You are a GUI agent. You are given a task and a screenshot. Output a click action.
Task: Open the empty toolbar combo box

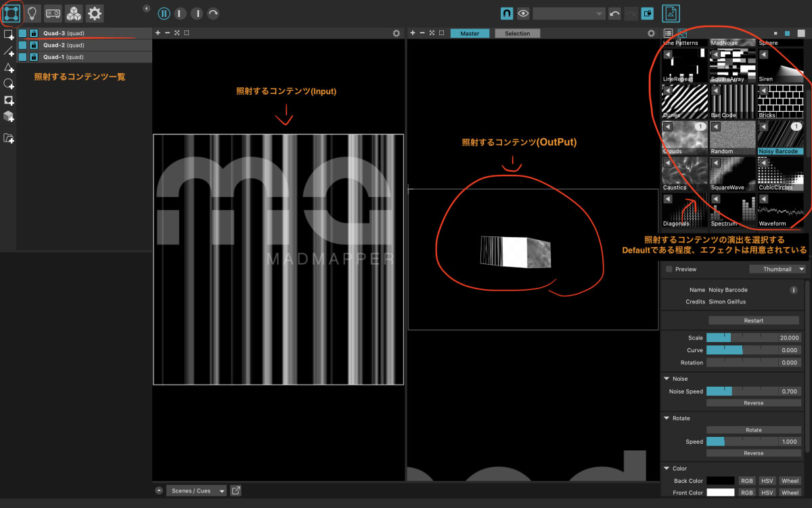[569, 14]
